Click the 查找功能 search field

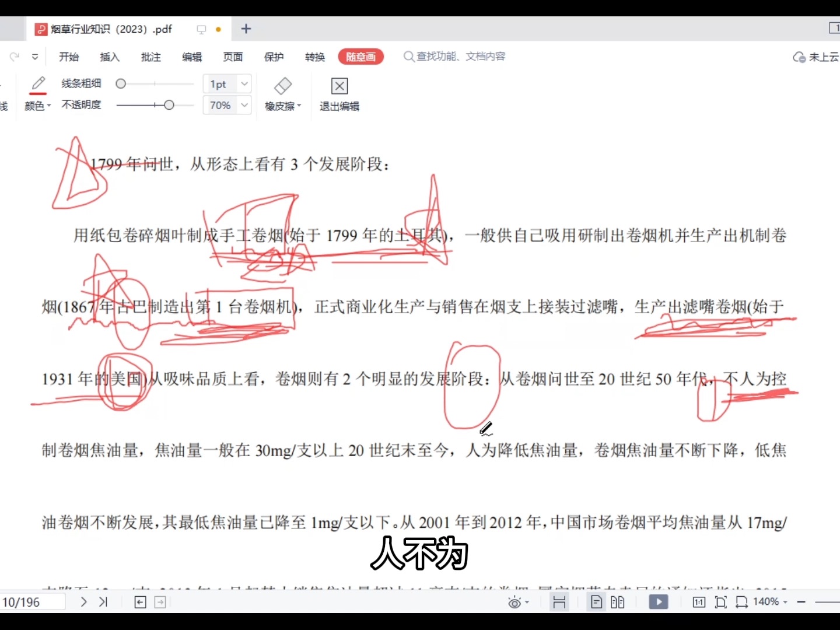pos(455,57)
